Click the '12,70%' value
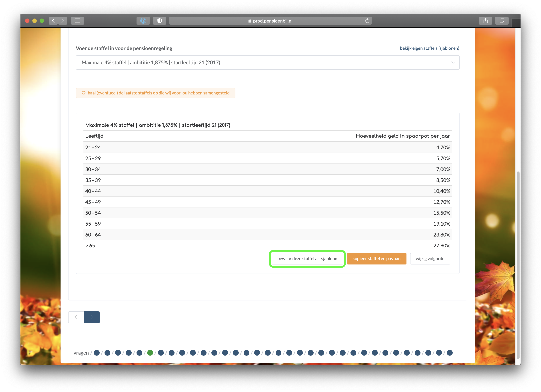The height and width of the screenshot is (392, 541). click(442, 202)
